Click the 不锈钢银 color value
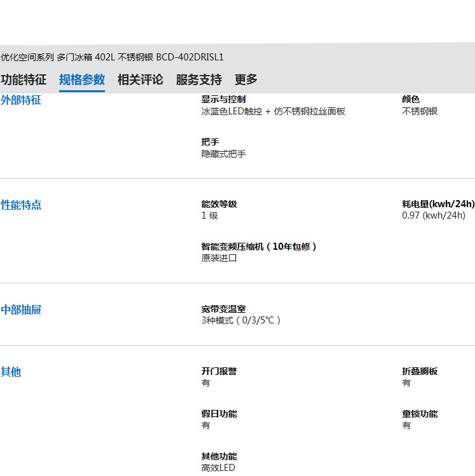The width and height of the screenshot is (475, 476). point(420,111)
